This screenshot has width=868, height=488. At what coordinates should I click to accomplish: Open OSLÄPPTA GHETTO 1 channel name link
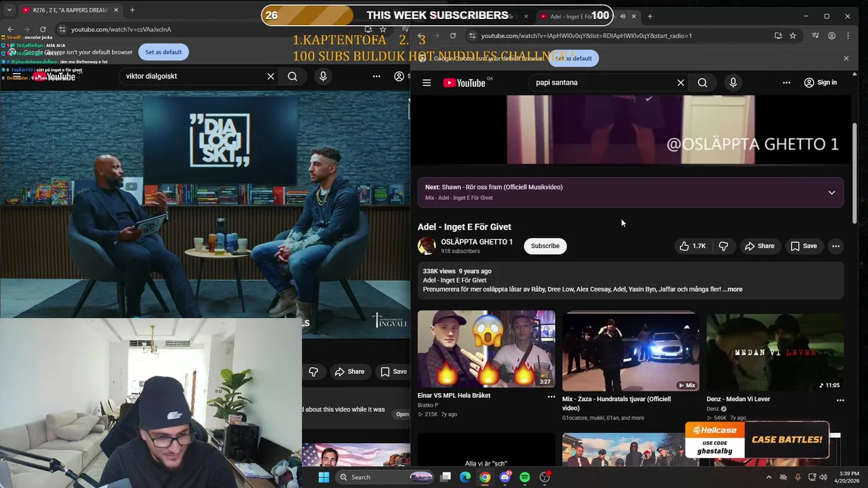tap(477, 242)
